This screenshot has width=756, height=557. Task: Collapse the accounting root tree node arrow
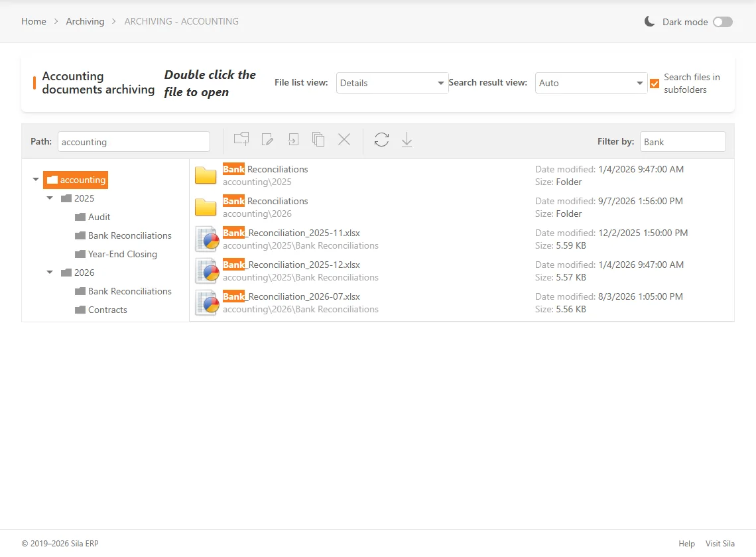click(36, 180)
